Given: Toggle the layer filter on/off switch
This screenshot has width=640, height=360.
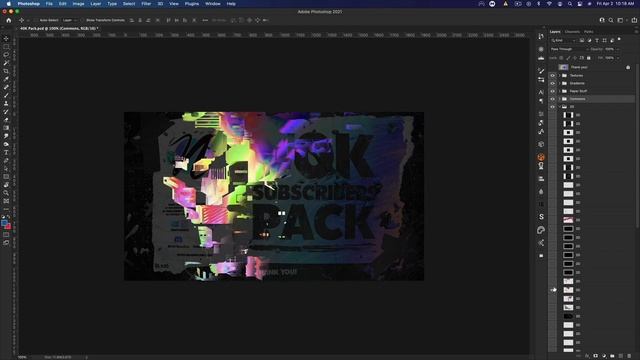Looking at the screenshot, I should (619, 39).
